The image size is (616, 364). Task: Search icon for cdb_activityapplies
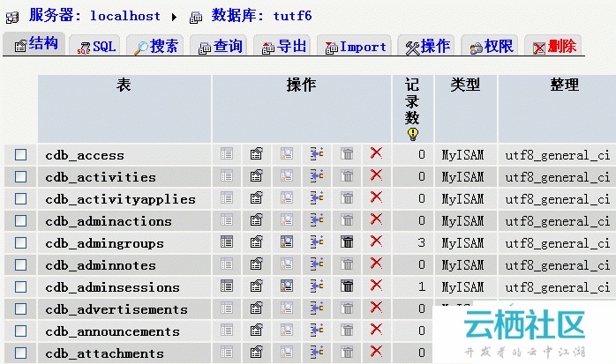pos(287,197)
